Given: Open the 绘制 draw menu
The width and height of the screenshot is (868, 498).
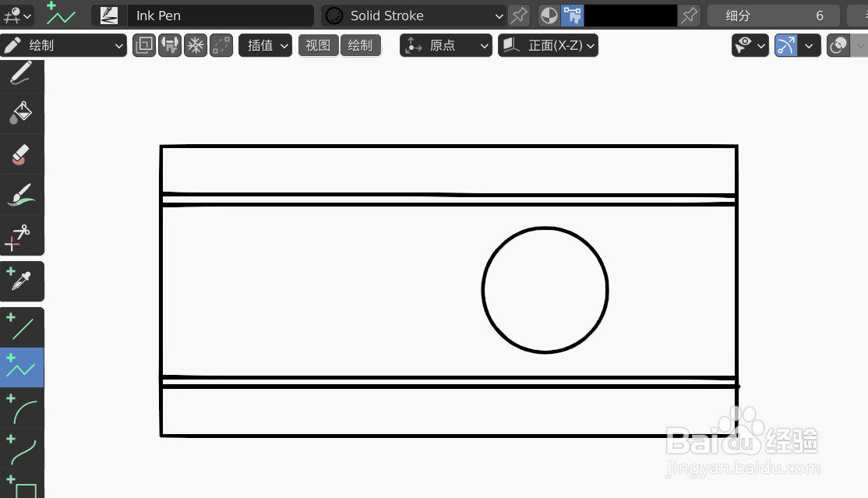Looking at the screenshot, I should click(361, 45).
